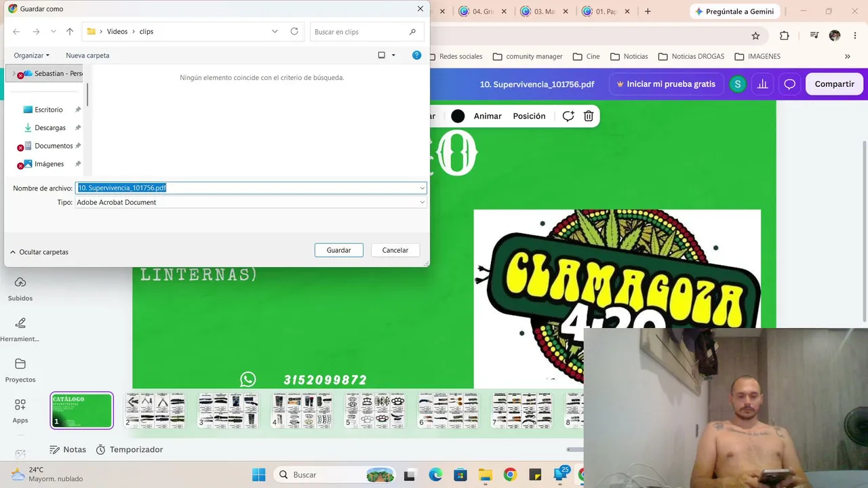Switch to the 03. Ma browser tab
This screenshot has width=868, height=488.
tap(544, 12)
